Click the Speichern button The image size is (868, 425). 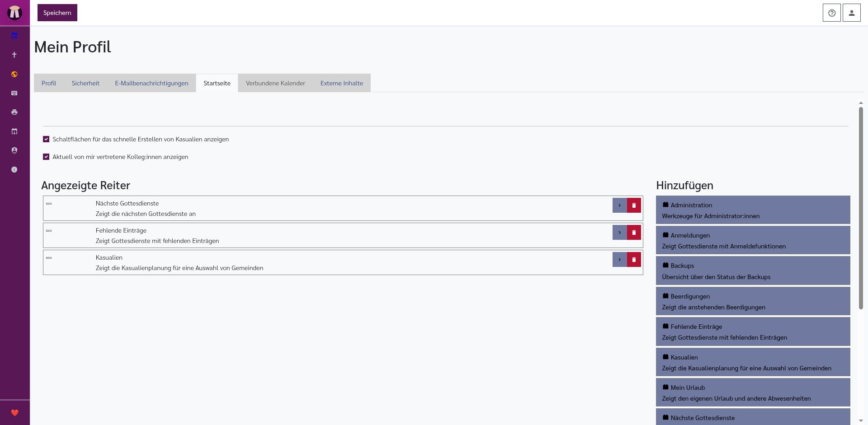57,13
